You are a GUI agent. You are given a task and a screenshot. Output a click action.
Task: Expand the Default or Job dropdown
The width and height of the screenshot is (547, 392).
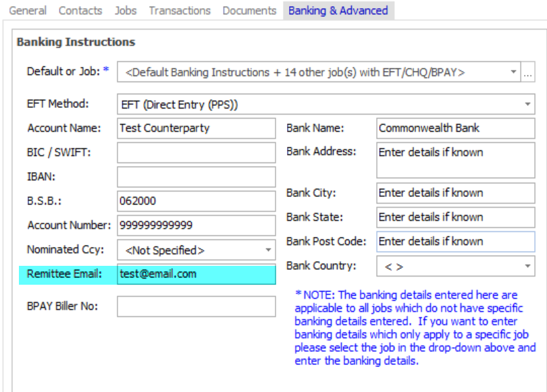tap(513, 72)
